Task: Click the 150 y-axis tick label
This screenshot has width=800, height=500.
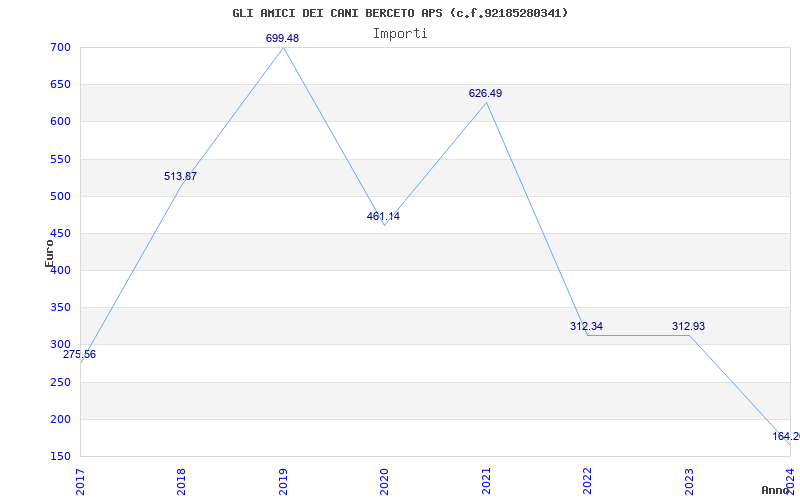Action: tap(60, 457)
